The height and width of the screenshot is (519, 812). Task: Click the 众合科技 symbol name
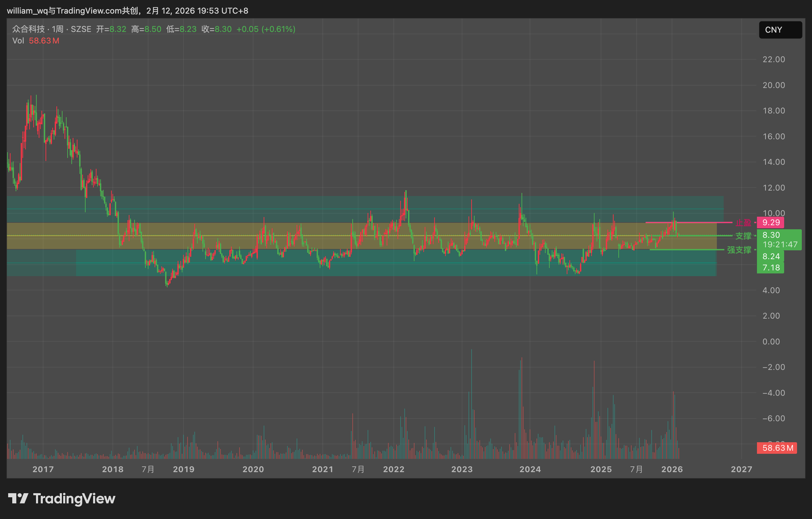29,29
